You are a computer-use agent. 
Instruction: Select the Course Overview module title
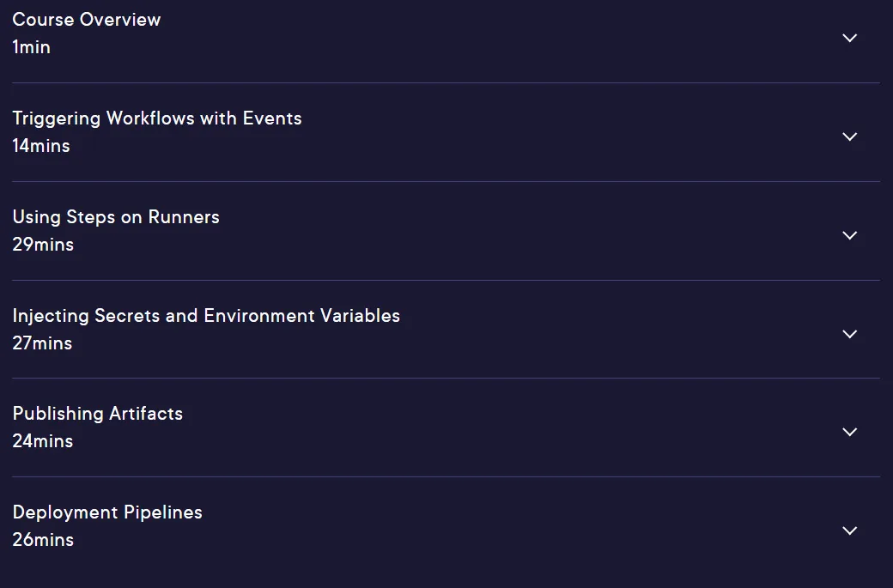pos(87,20)
